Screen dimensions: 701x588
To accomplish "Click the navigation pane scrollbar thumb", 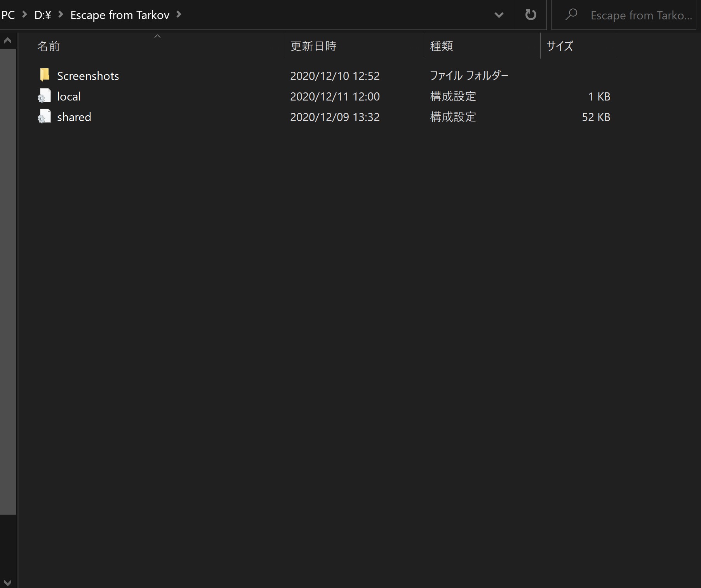I will point(8,282).
